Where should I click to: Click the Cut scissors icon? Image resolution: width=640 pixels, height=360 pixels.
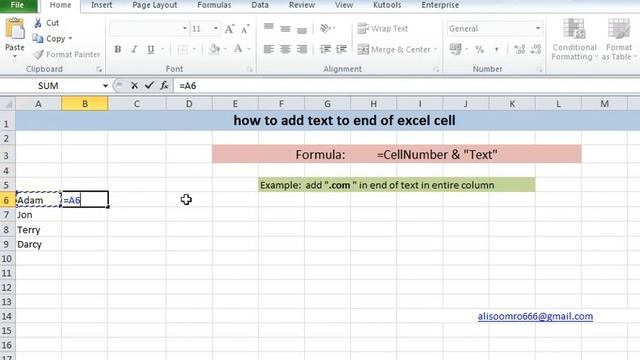[38, 23]
